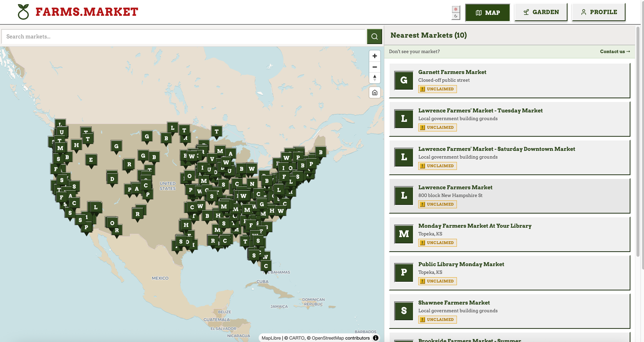Click L tile of 800 block New Hampshire market
Screen dimensions: 644x342
tap(404, 195)
